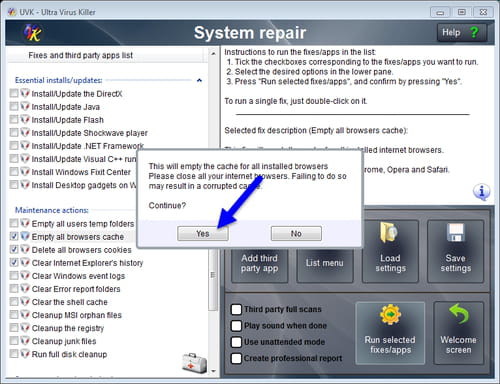Enable Use unattended mode option
Screen dimensions: 500x384
236,342
